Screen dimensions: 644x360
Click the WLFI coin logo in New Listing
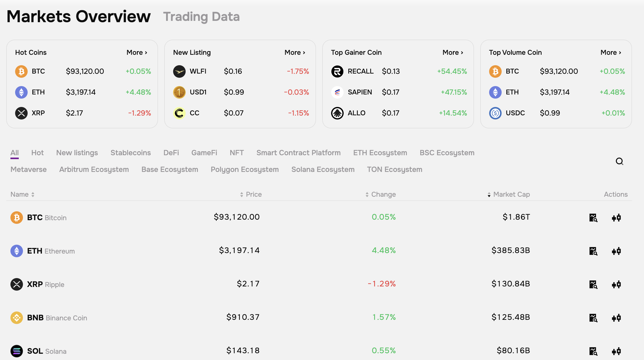179,71
